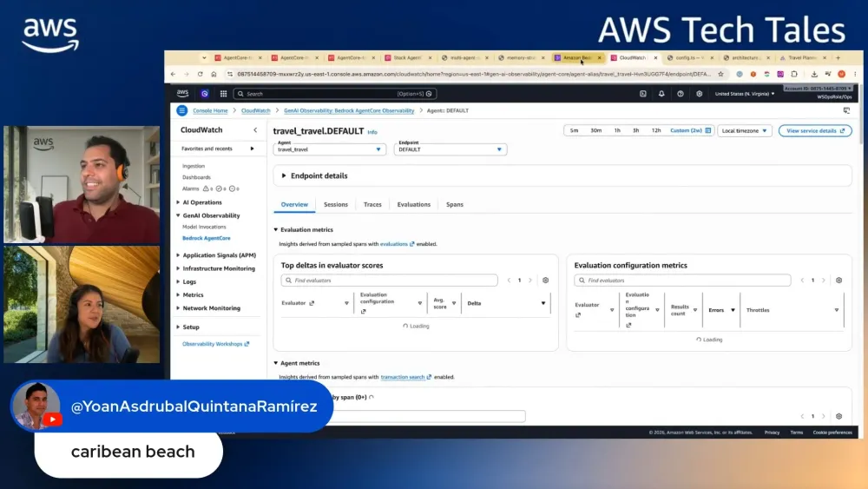Select the Overview tab
Image resolution: width=868 pixels, height=489 pixels.
(x=294, y=204)
